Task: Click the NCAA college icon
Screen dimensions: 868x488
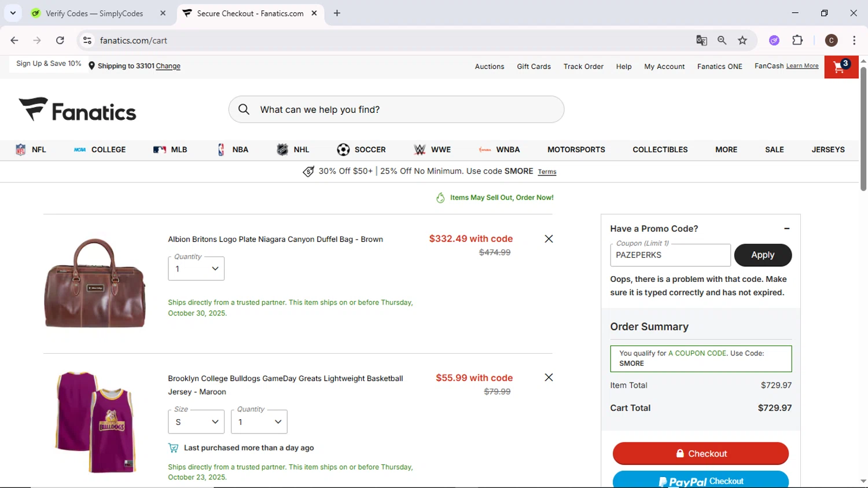Action: pos(80,149)
